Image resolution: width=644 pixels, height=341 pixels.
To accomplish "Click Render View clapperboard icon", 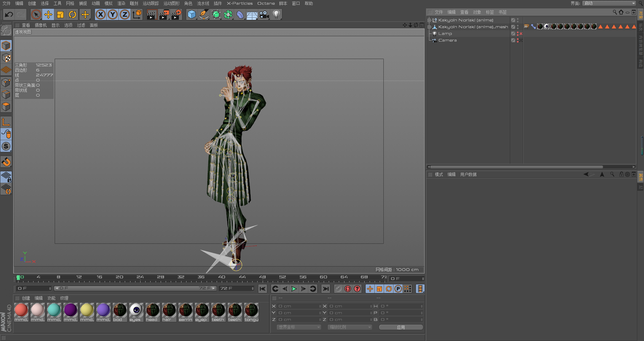I will [152, 14].
